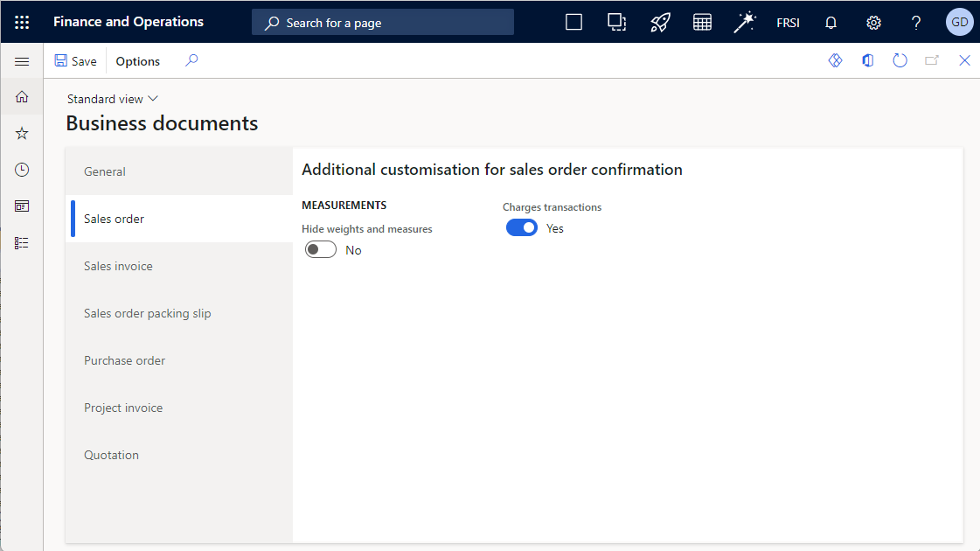Open the notifications bell
Image resolution: width=980 pixels, height=551 pixels.
(831, 23)
